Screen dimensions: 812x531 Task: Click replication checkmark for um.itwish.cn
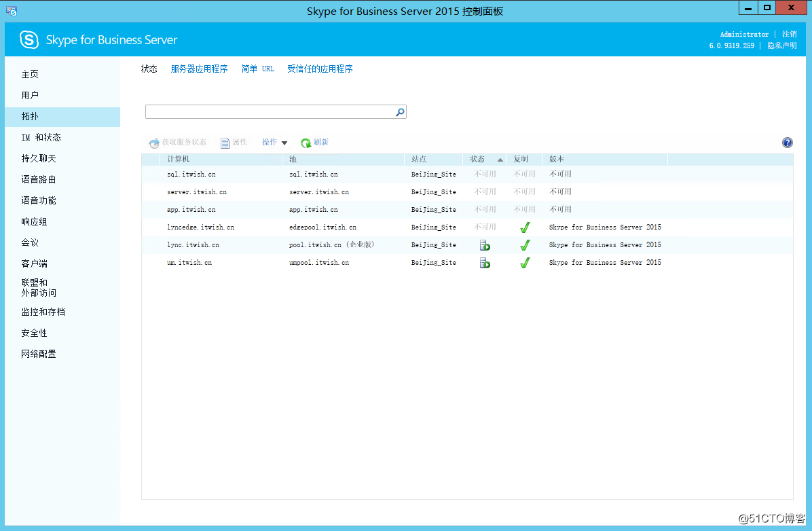[525, 263]
